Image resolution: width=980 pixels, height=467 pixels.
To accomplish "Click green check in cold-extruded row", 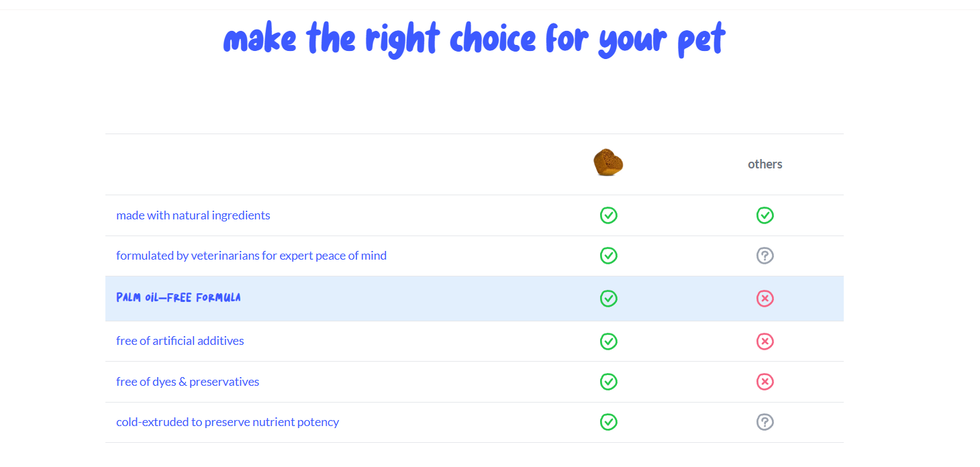I will pyautogui.click(x=609, y=422).
